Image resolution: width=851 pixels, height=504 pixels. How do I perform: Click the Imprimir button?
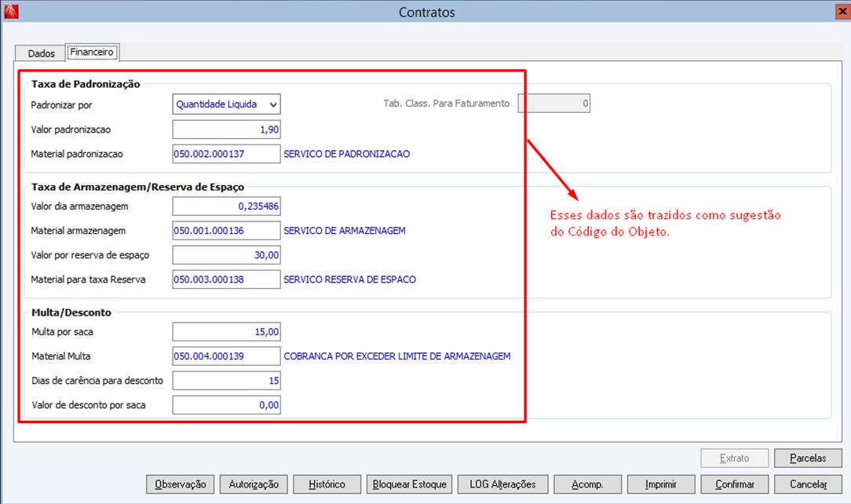(661, 484)
